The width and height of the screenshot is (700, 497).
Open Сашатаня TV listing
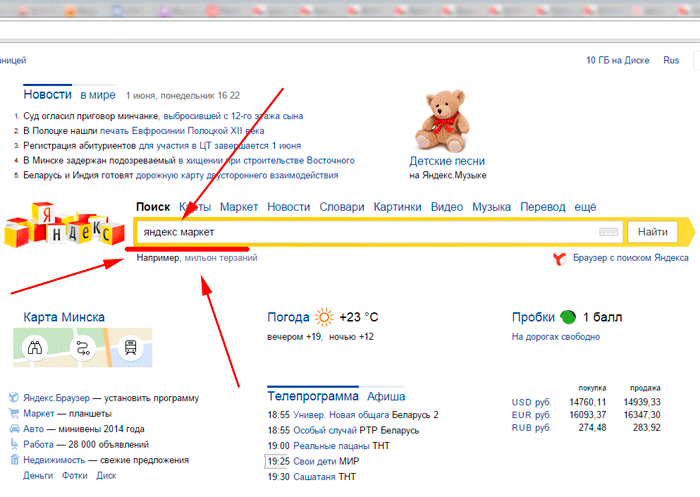312,477
